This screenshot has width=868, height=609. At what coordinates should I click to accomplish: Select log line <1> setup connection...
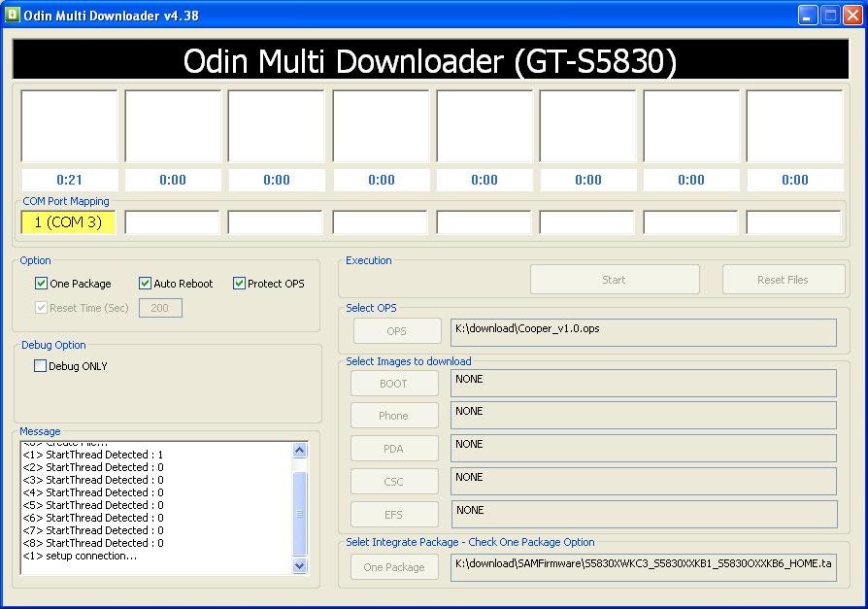click(x=80, y=556)
